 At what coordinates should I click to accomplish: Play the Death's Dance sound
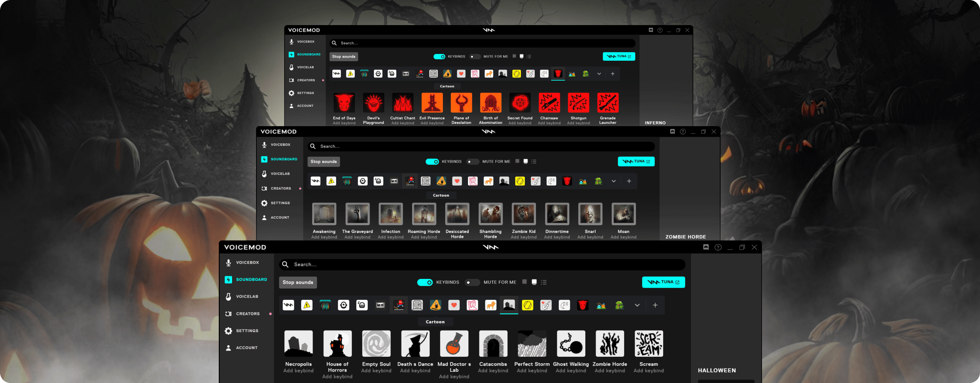coord(416,343)
